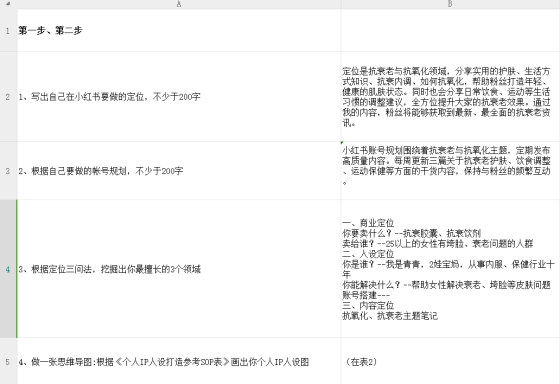Click cell '4、做一张思维导图' text

click(179, 361)
